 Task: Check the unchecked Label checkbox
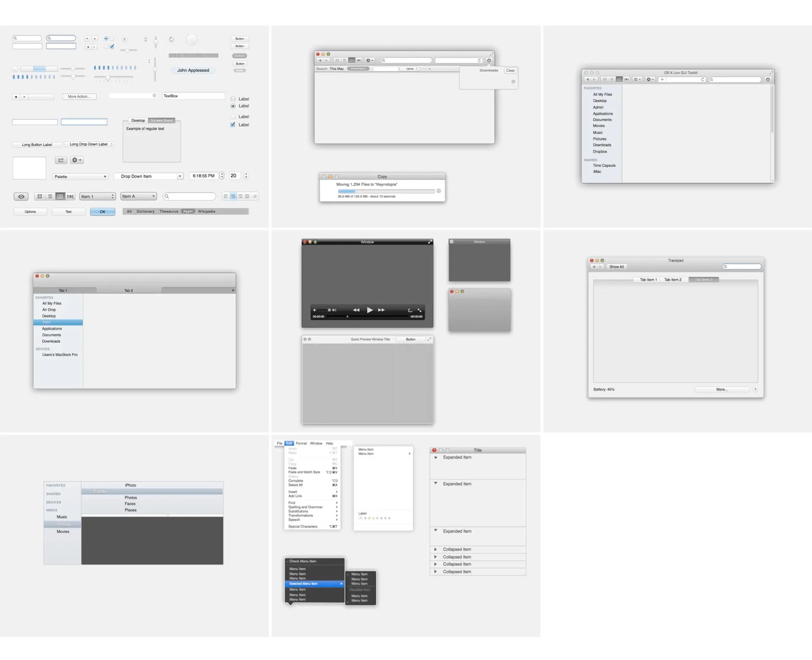(x=233, y=117)
